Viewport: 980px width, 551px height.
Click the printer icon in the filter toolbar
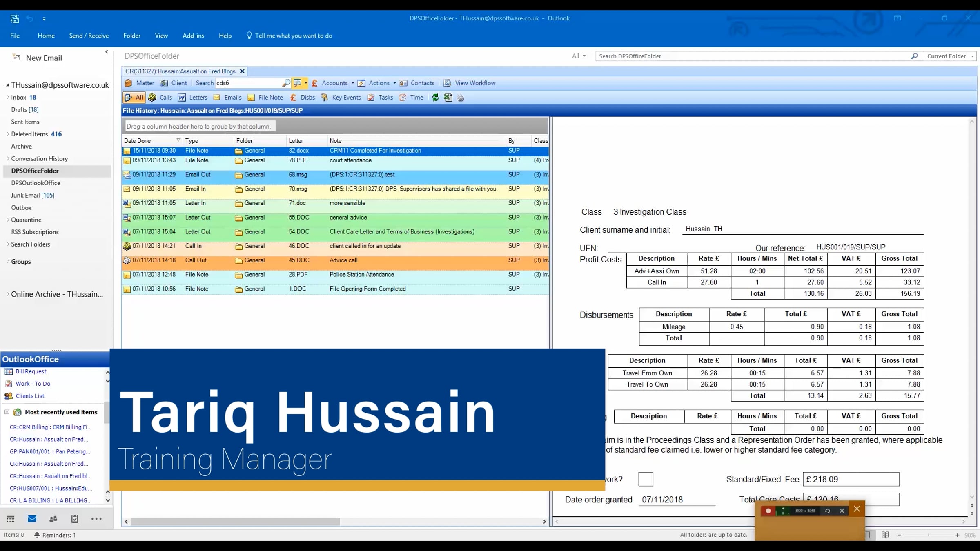point(461,98)
